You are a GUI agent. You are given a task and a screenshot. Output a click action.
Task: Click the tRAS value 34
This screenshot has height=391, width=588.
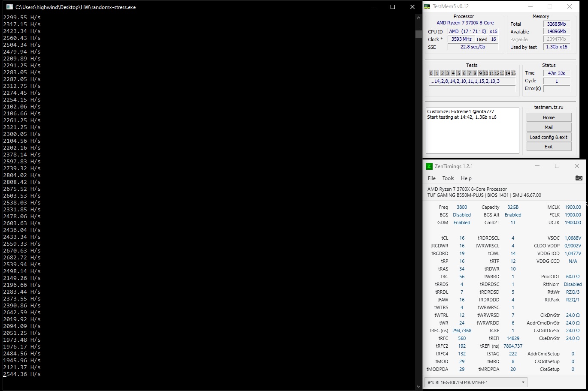pos(462,269)
